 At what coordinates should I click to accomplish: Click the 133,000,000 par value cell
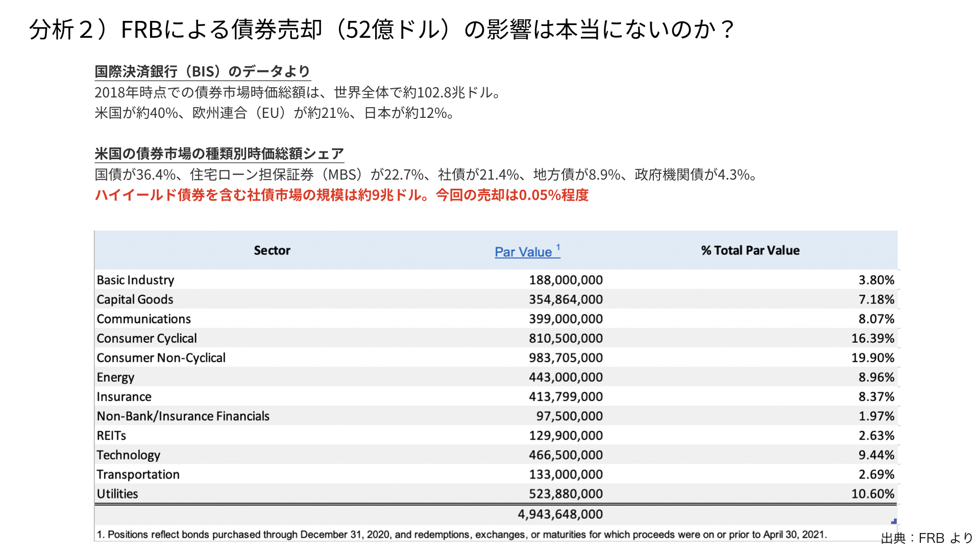(566, 474)
